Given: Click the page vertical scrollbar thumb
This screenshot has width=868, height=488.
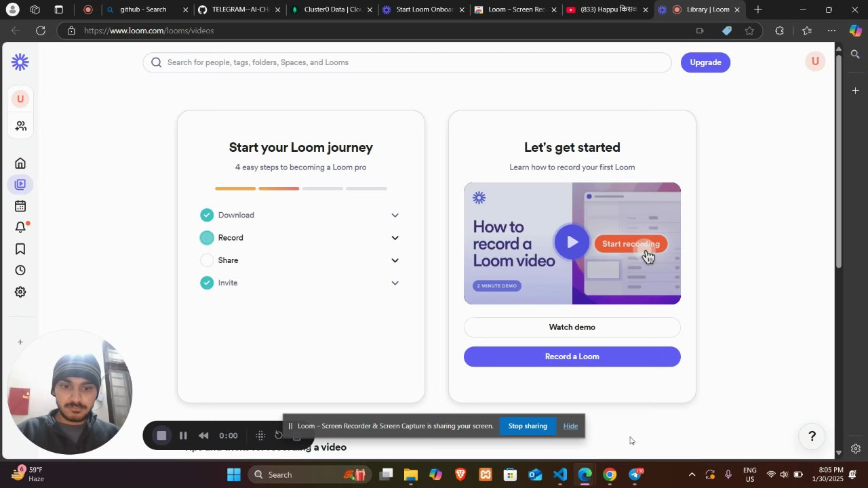Looking at the screenshot, I should pos(838,161).
